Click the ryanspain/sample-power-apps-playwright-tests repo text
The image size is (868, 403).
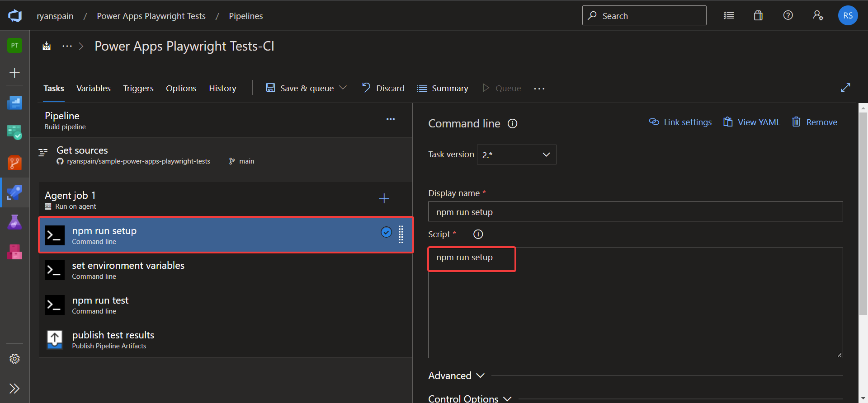click(138, 161)
